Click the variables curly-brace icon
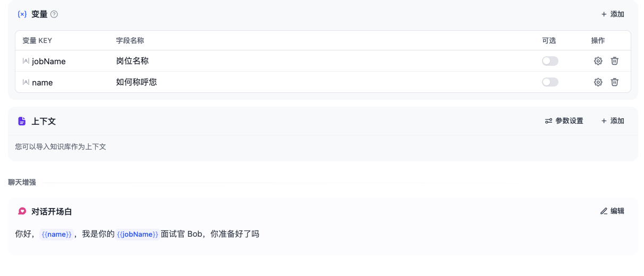The image size is (644, 276). pos(22,14)
